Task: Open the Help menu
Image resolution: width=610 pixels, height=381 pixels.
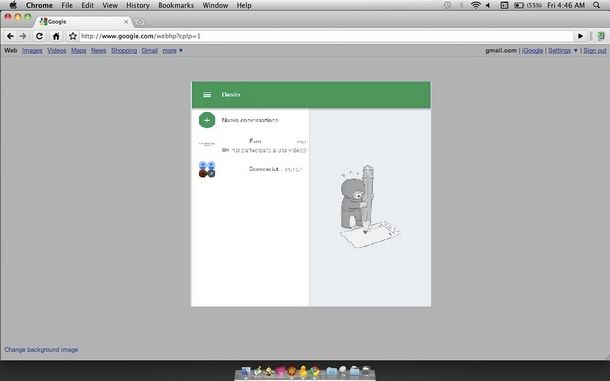Action: (x=244, y=5)
